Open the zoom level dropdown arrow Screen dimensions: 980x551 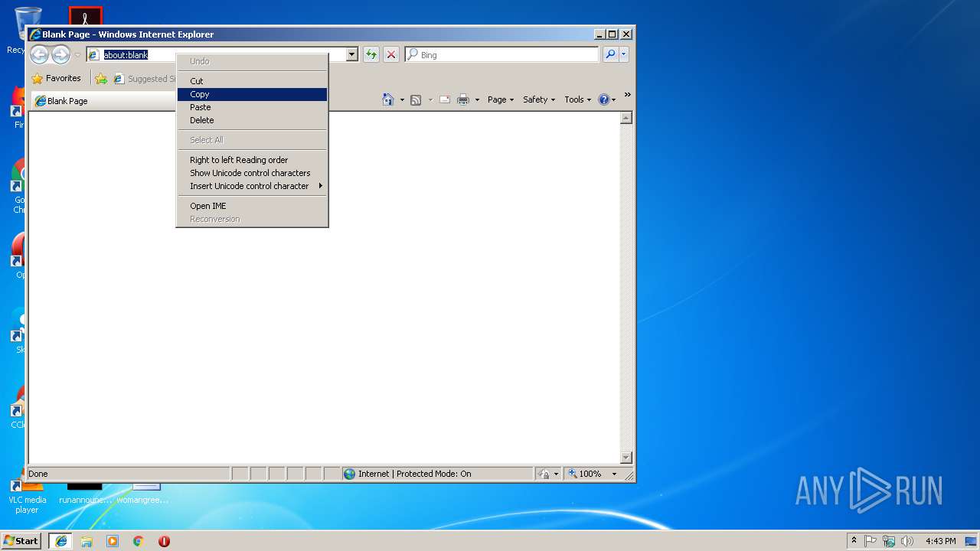[614, 474]
